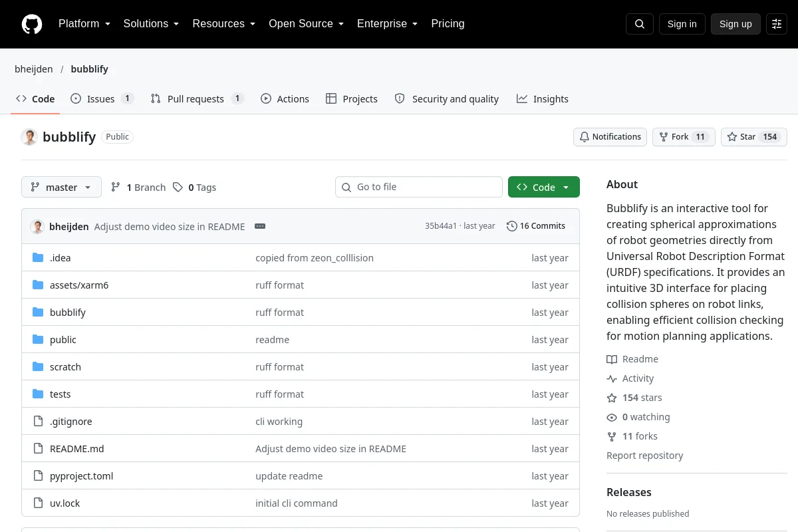798x532 pixels.
Task: Click the Notifications button
Action: 610,137
